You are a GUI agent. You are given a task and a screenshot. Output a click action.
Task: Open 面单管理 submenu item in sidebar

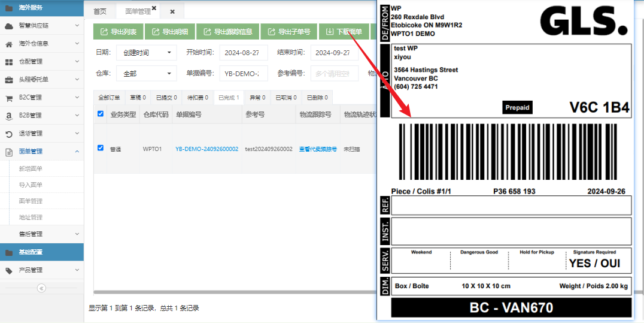coord(31,201)
